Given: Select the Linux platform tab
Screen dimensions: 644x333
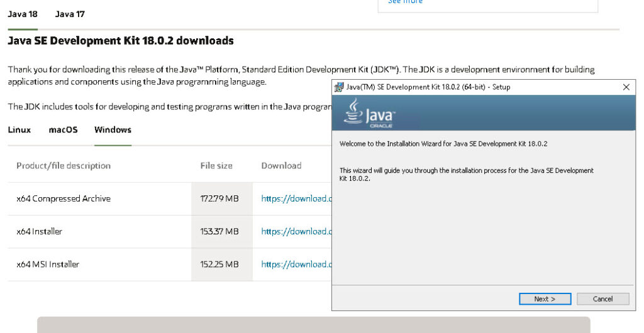Looking at the screenshot, I should coord(19,129).
